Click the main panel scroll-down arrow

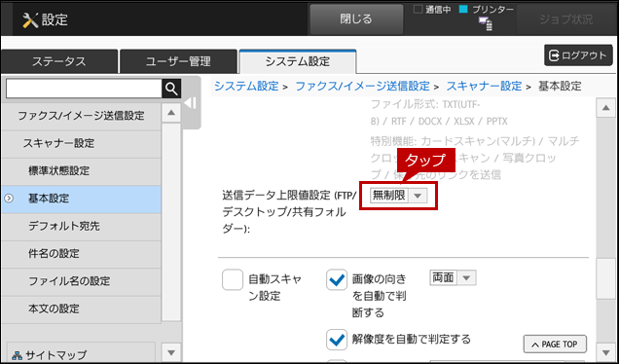click(x=605, y=352)
